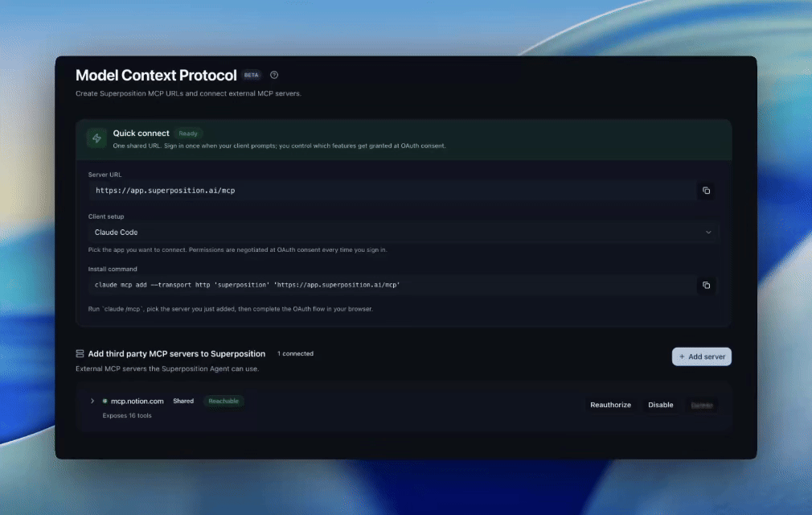Reauthorize the mcp.notion.com server
This screenshot has width=812, height=515.
pyautogui.click(x=610, y=406)
